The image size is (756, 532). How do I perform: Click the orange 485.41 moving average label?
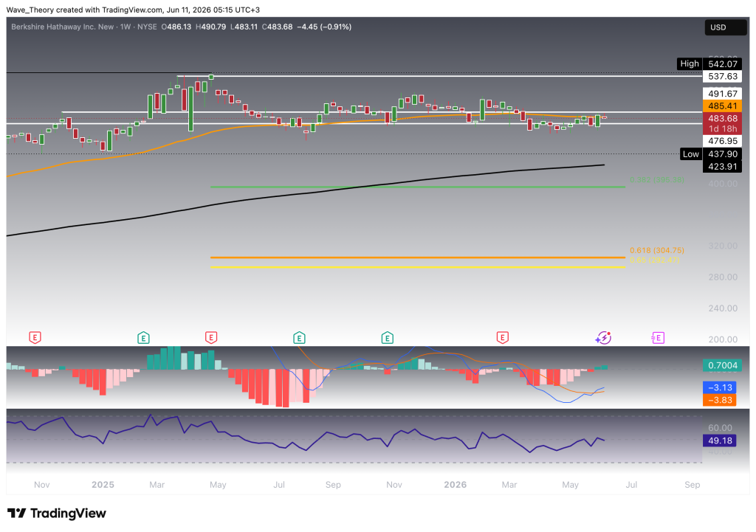(722, 106)
